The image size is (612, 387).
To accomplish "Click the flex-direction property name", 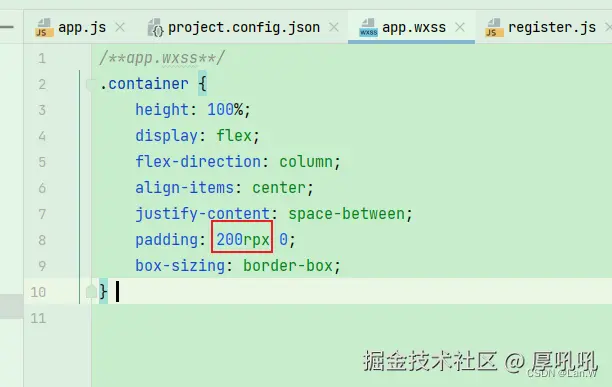I will point(198,162).
